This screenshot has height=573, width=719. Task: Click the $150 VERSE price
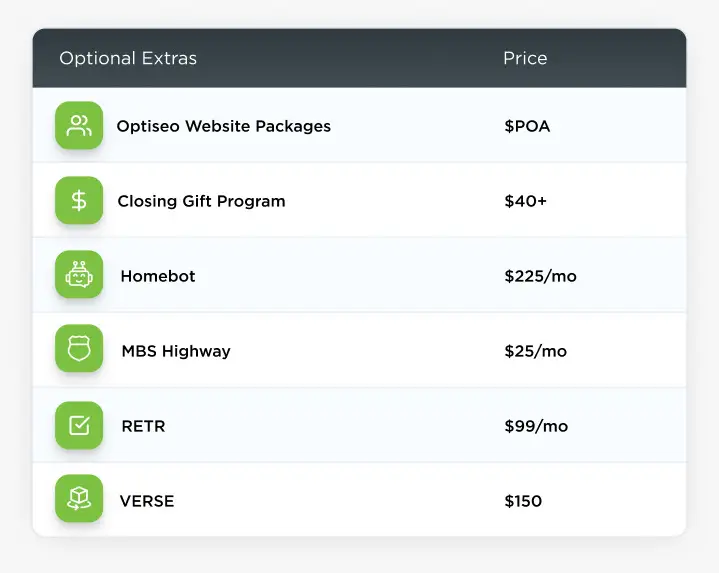[523, 501]
